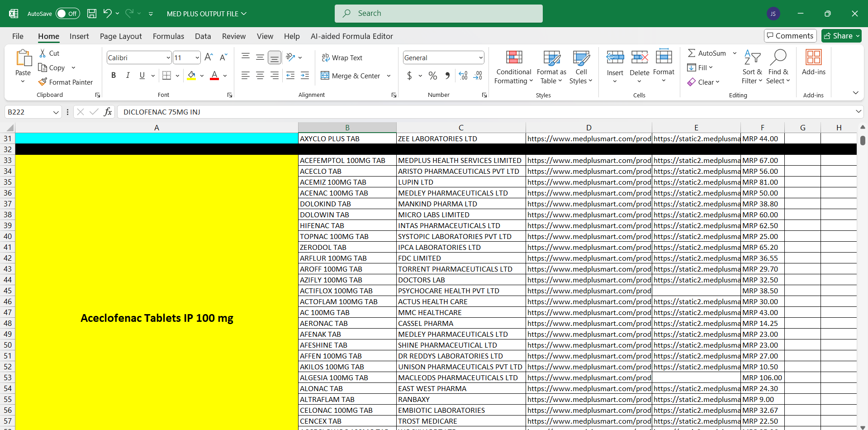This screenshot has width=868, height=430.
Task: Switch to the Data tab
Action: [x=203, y=36]
